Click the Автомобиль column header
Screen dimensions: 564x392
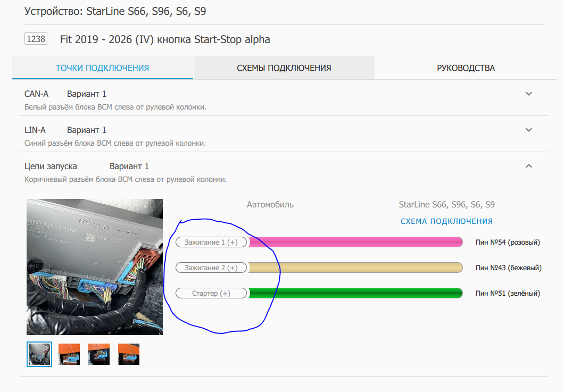click(270, 205)
